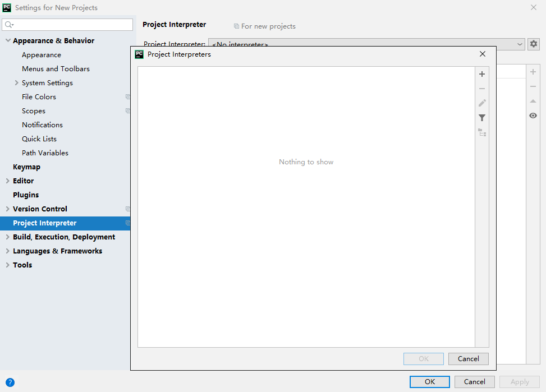Click the For new projects icon in header
The height and width of the screenshot is (392, 546).
point(236,26)
